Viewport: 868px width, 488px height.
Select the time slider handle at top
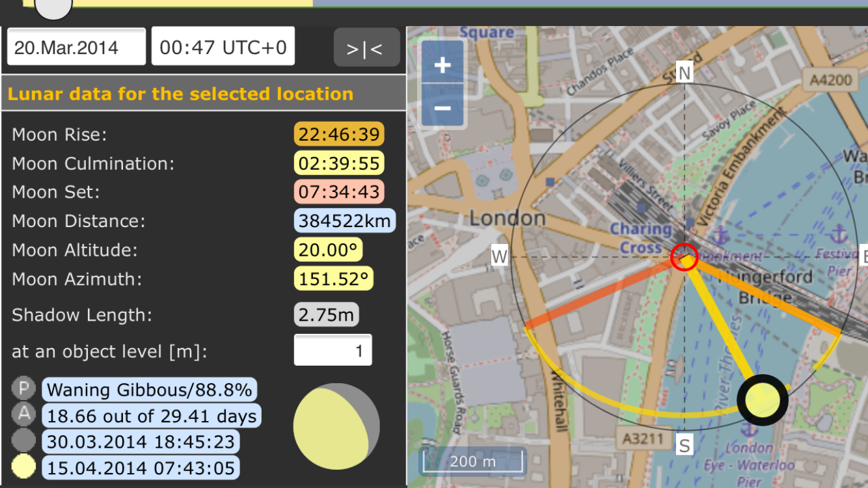52,5
